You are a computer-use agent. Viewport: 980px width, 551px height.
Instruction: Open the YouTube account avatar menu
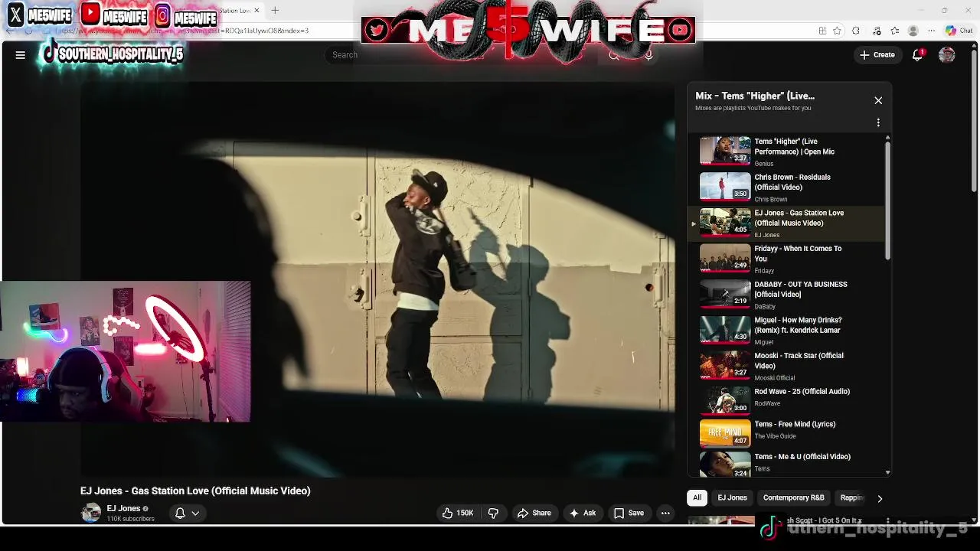point(947,54)
